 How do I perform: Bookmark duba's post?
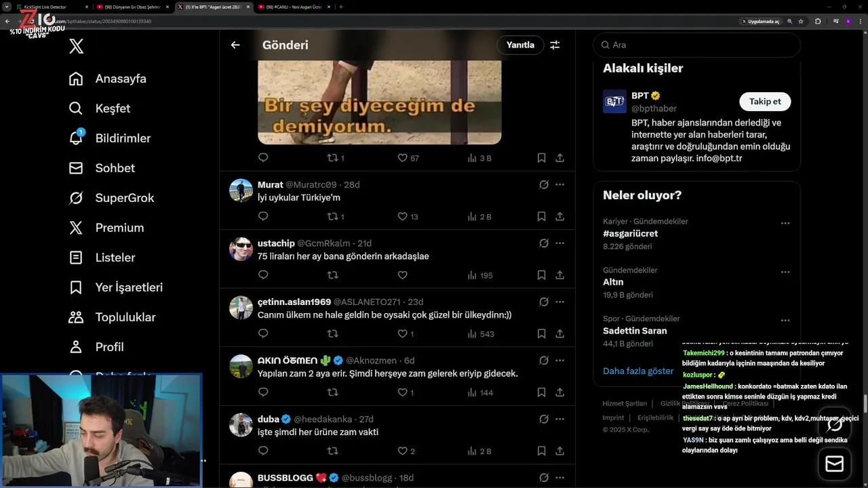[x=541, y=451]
